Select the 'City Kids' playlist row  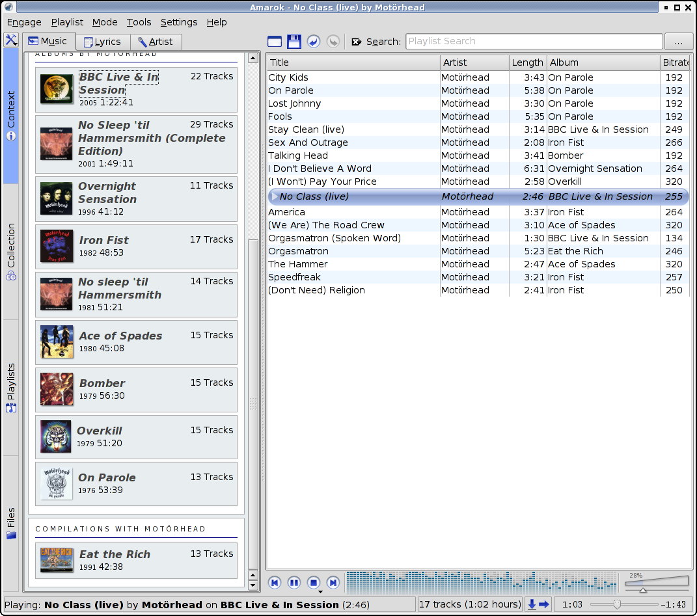(478, 77)
